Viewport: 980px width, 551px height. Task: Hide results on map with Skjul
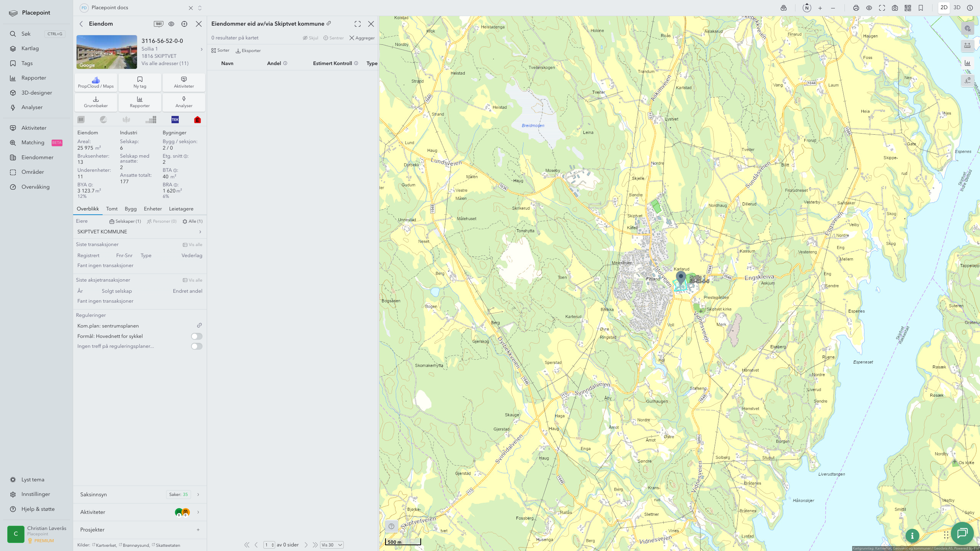point(310,38)
